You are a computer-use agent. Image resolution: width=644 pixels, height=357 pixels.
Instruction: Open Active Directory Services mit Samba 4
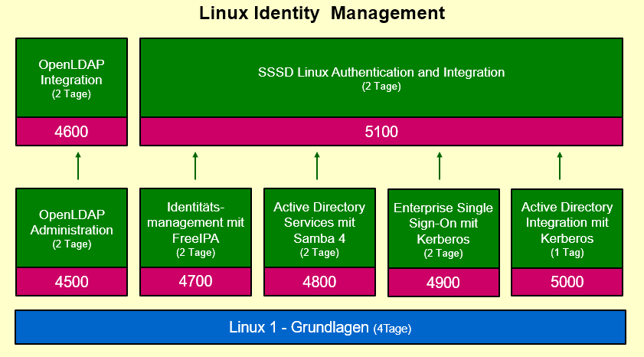pos(319,228)
